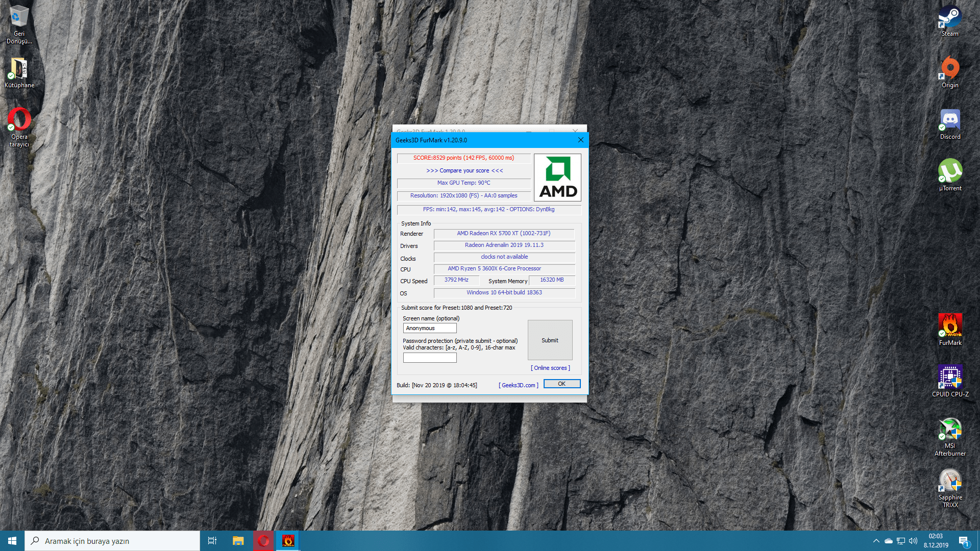The width and height of the screenshot is (980, 551).
Task: Open File Explorer from the taskbar
Action: pos(238,541)
